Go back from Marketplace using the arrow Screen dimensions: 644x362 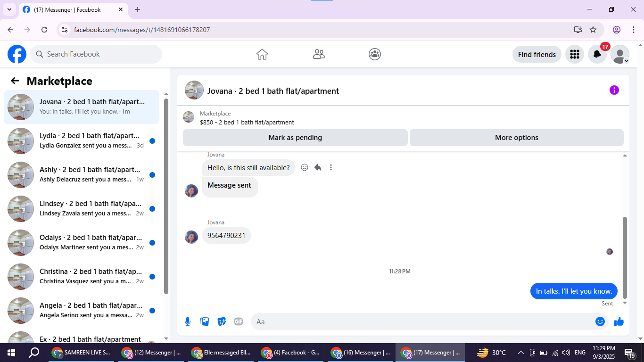(15, 81)
